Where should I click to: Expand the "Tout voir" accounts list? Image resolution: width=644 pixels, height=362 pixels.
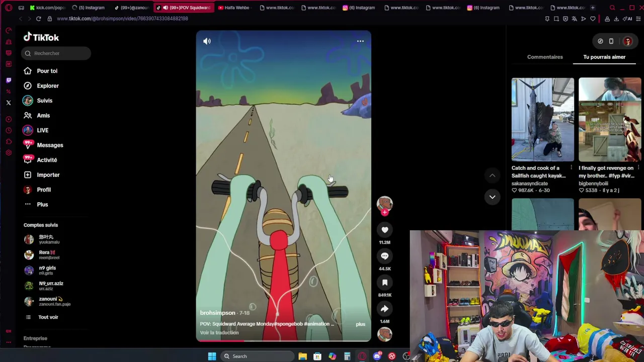[x=41, y=317]
